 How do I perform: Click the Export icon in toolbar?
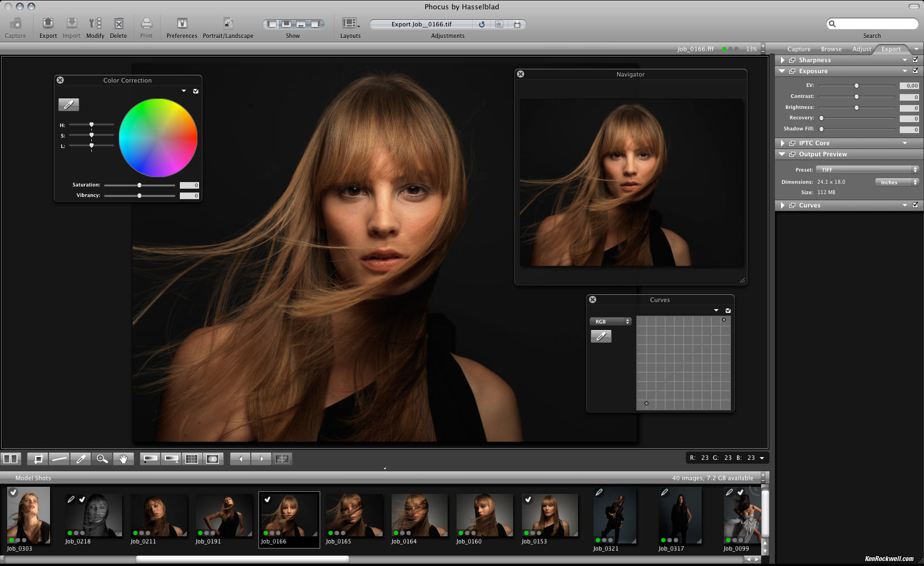(x=48, y=24)
